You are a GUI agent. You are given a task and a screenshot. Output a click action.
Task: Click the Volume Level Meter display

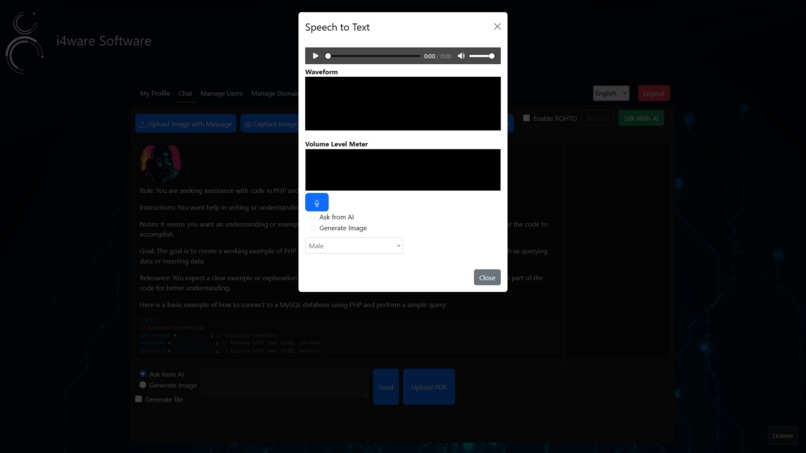pyautogui.click(x=402, y=170)
